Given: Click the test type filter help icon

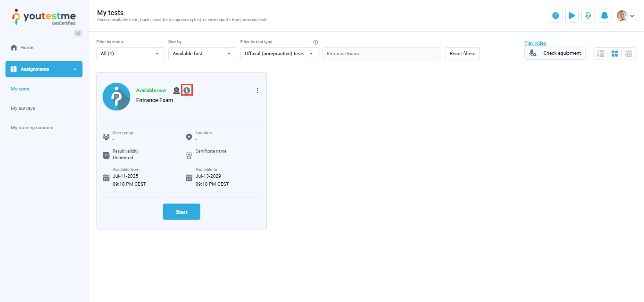Looking at the screenshot, I should click(315, 42).
